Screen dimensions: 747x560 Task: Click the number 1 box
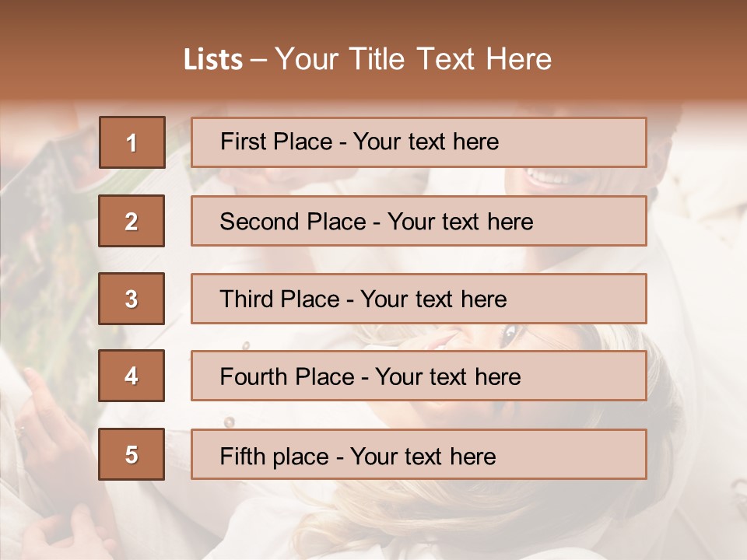[x=132, y=142]
